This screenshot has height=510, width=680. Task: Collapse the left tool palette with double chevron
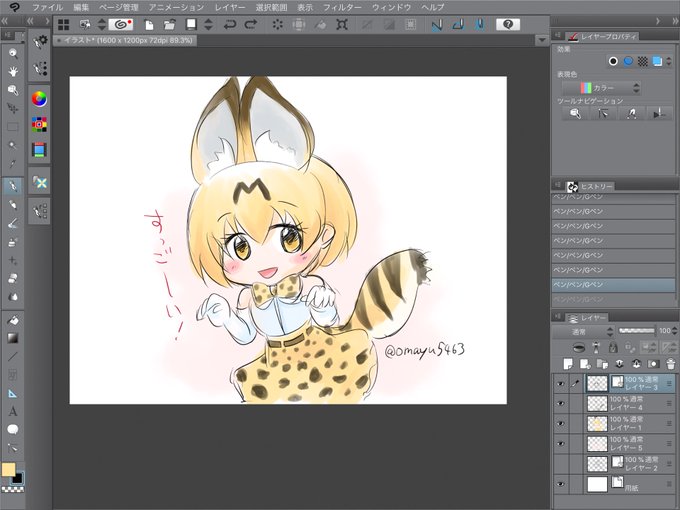(5, 21)
